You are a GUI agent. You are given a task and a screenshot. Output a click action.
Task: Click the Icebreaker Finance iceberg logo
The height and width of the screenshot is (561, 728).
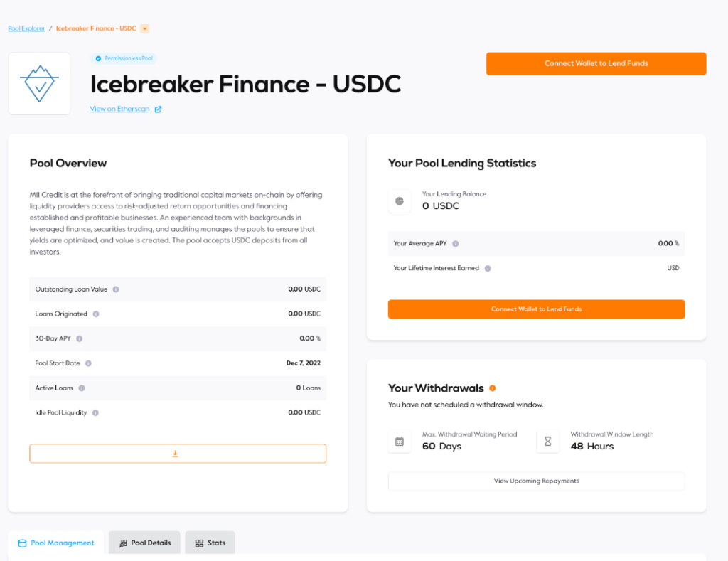tap(40, 84)
